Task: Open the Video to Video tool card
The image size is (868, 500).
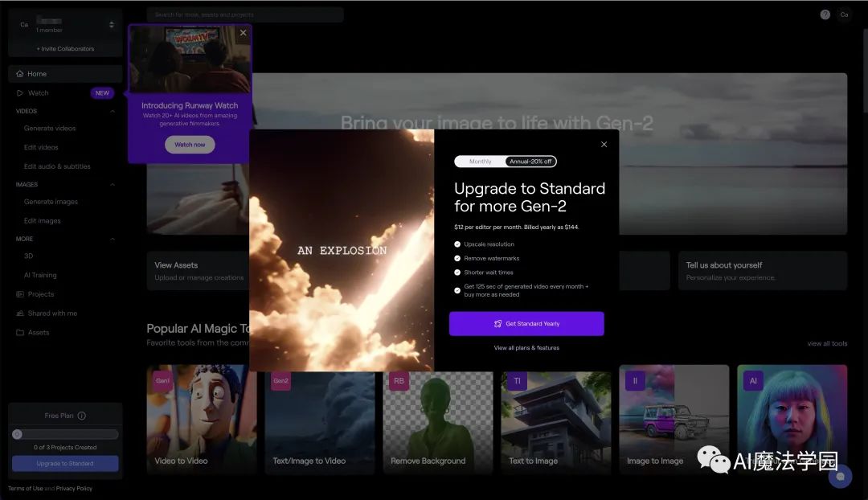Action: click(202, 419)
